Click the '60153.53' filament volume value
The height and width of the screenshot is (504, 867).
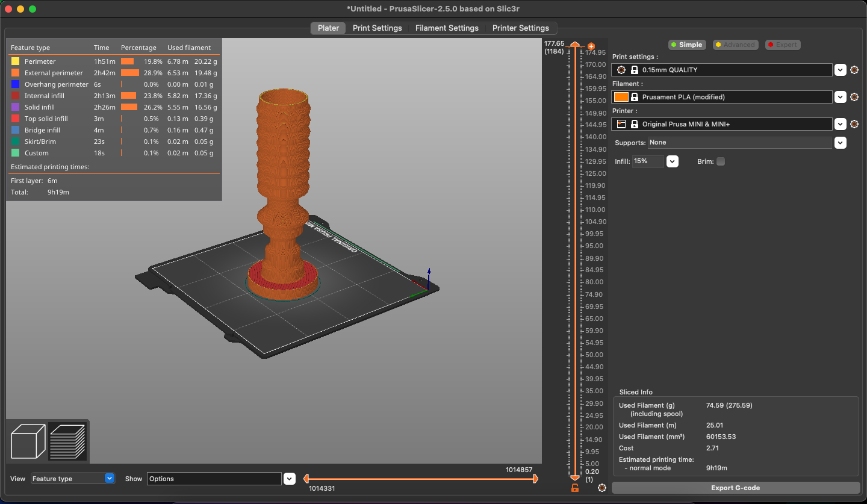pos(721,437)
